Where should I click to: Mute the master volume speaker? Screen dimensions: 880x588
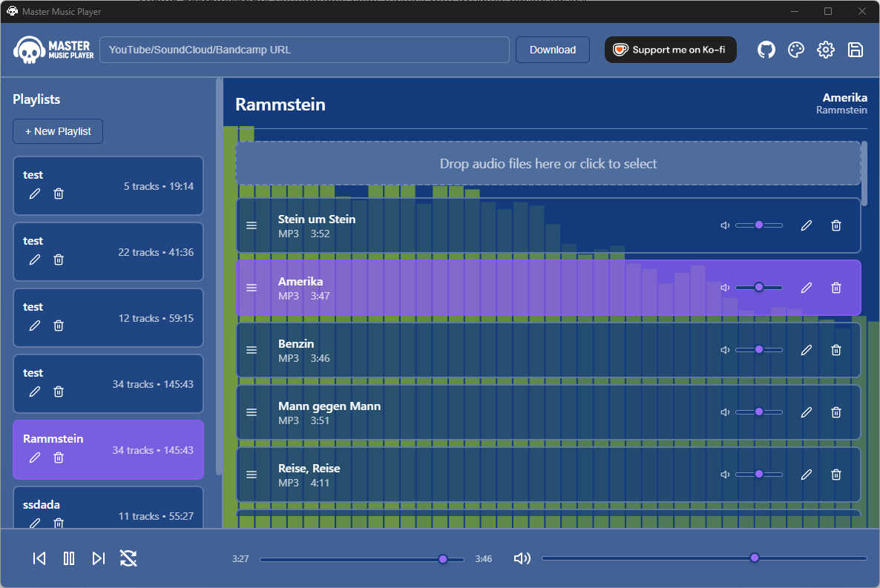pos(522,558)
